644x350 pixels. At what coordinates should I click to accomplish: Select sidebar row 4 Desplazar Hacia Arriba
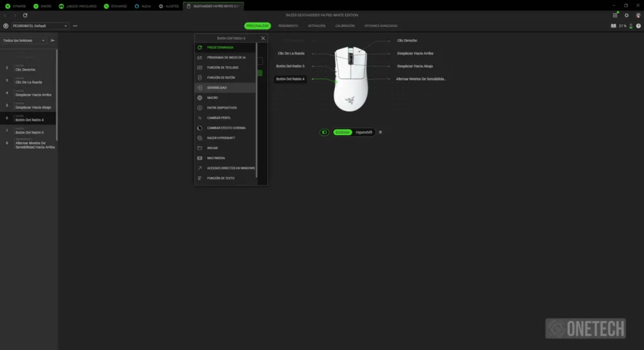click(28, 93)
